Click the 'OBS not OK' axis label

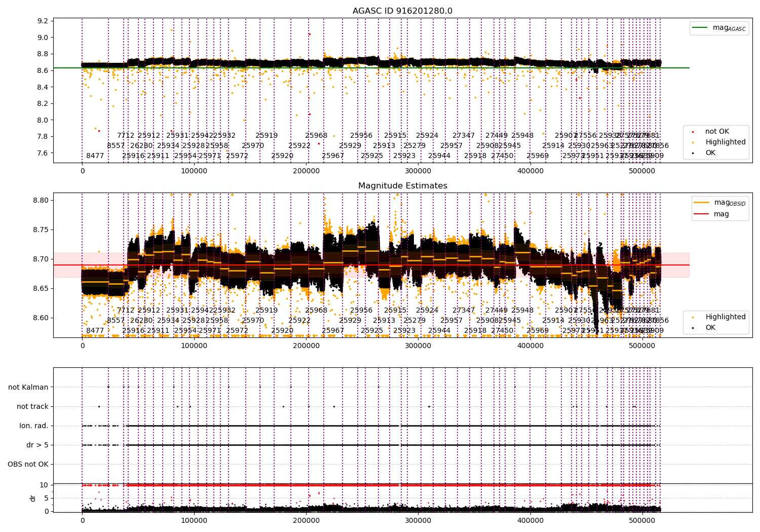28,464
